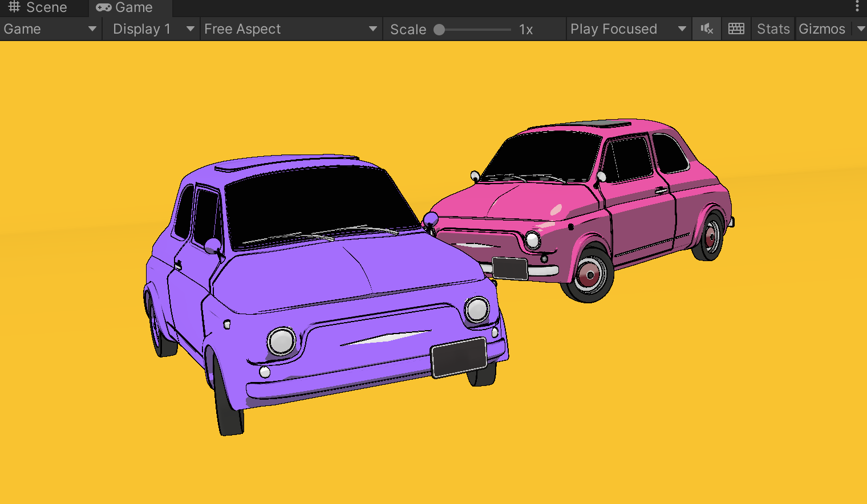
Task: Click the 1x scale value label
Action: pos(526,30)
